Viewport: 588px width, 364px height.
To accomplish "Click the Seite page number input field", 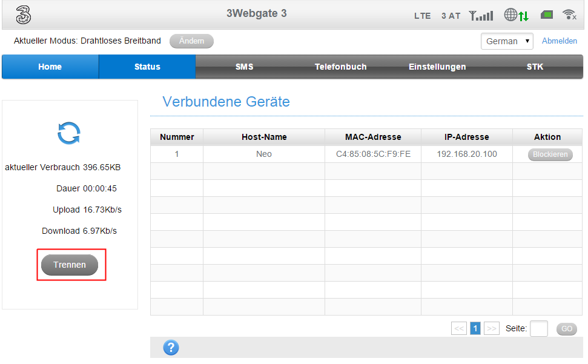I will coord(538,329).
